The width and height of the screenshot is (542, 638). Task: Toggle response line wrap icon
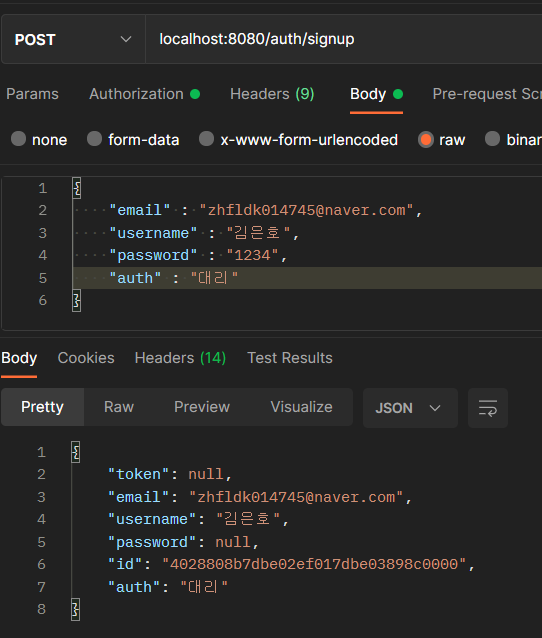click(488, 408)
